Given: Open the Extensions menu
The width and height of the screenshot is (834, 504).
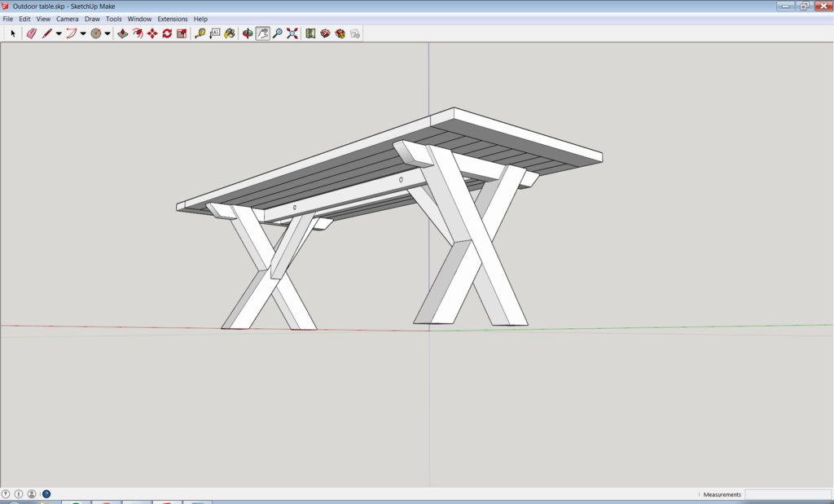Looking at the screenshot, I should (173, 19).
